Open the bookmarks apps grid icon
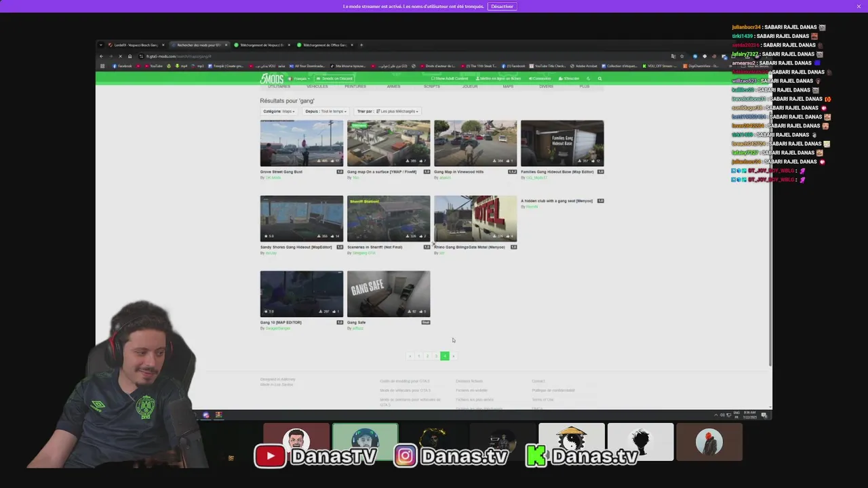Image resolution: width=868 pixels, height=488 pixels. pyautogui.click(x=102, y=66)
